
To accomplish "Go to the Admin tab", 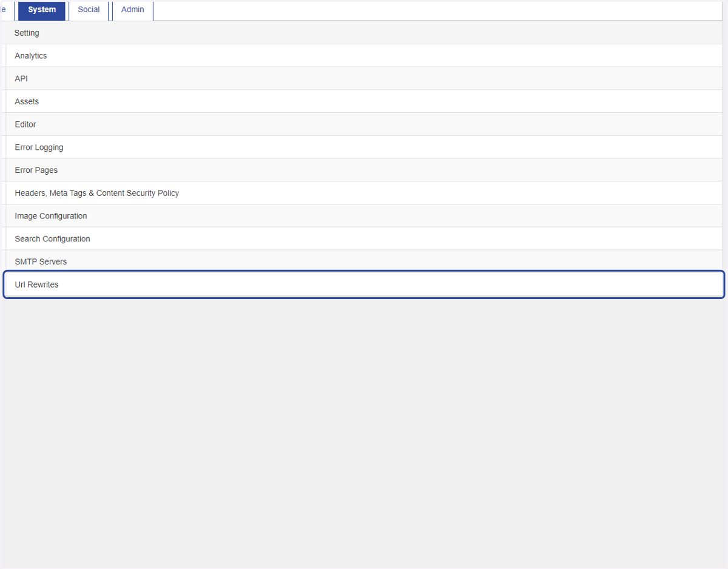I will click(x=133, y=10).
